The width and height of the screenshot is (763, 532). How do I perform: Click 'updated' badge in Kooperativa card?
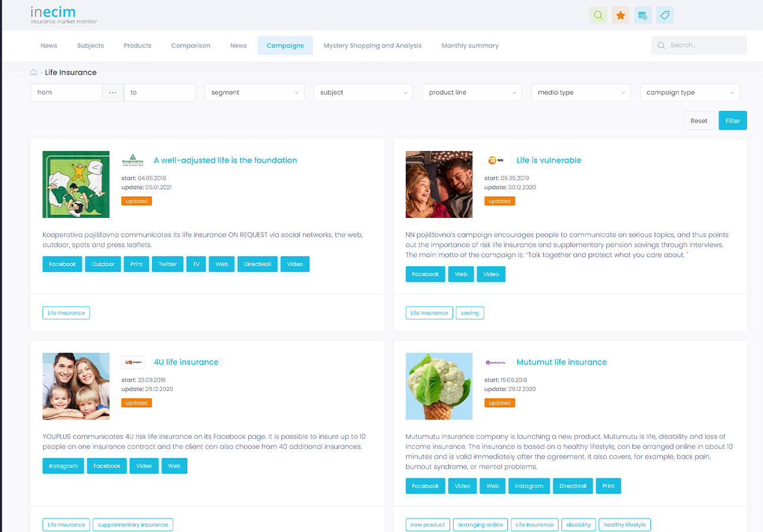pos(137,201)
